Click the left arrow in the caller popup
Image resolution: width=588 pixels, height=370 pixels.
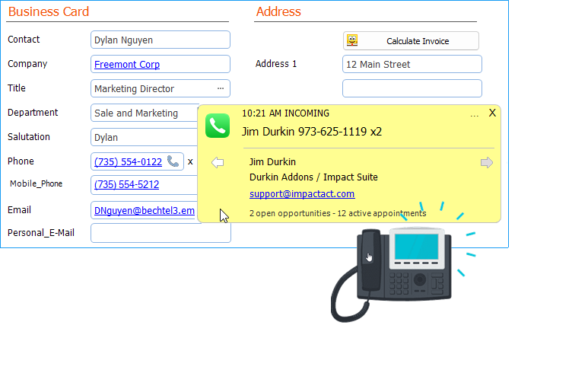tap(218, 162)
